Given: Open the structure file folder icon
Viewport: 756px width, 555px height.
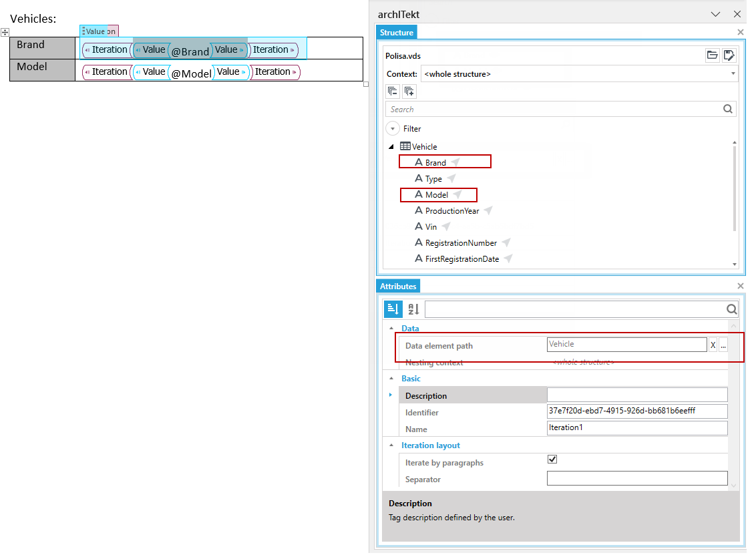Looking at the screenshot, I should coord(712,55).
